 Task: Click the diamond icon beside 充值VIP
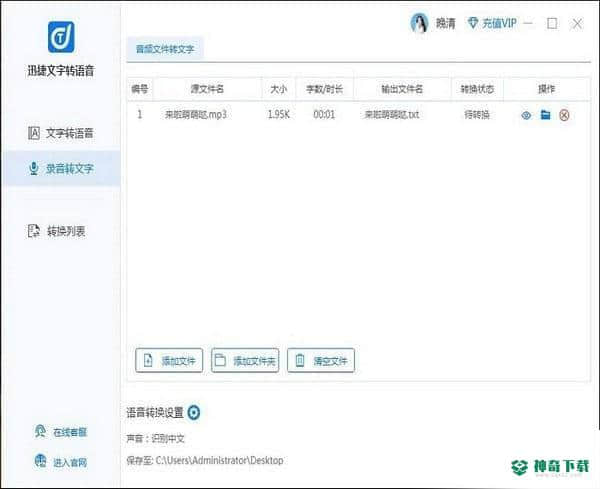pos(473,23)
